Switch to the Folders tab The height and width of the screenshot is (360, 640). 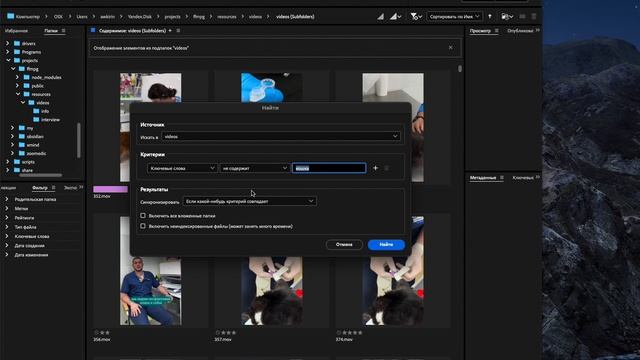coord(51,31)
